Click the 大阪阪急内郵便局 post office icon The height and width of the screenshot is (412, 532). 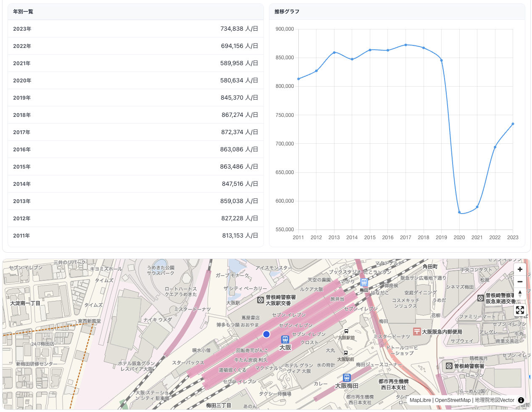[417, 332]
